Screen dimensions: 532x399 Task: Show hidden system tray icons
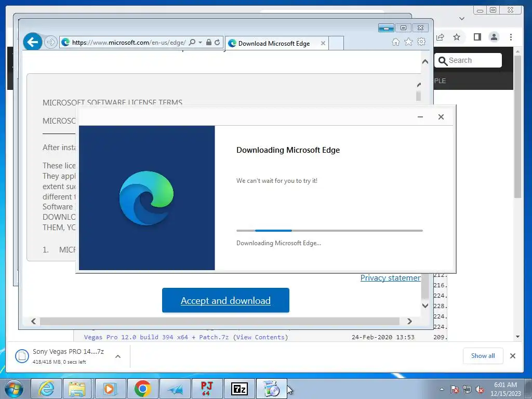(x=442, y=389)
